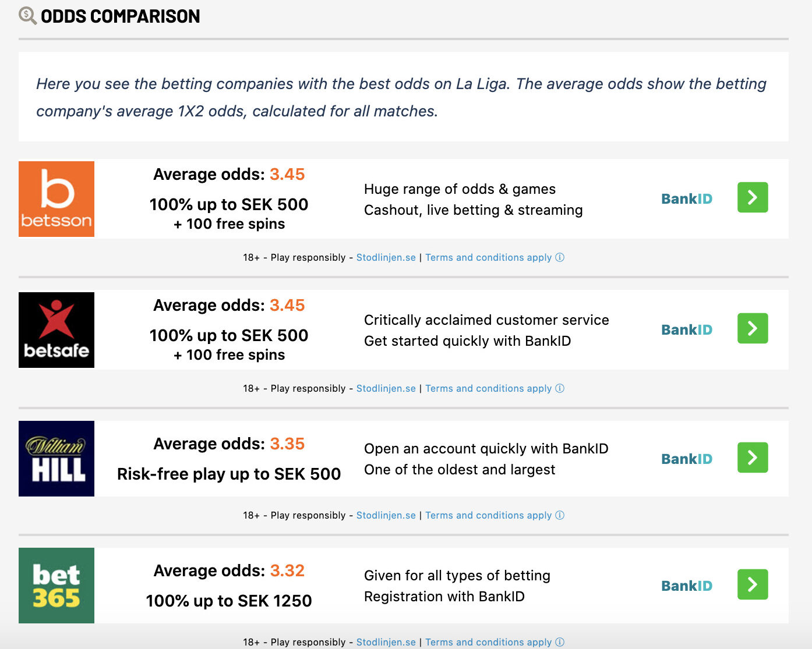Click the Betsafe logo
The image size is (812, 649).
[x=57, y=330]
